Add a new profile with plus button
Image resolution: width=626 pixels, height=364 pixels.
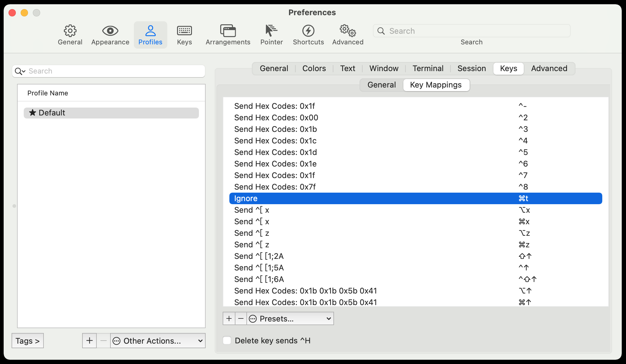click(x=89, y=341)
